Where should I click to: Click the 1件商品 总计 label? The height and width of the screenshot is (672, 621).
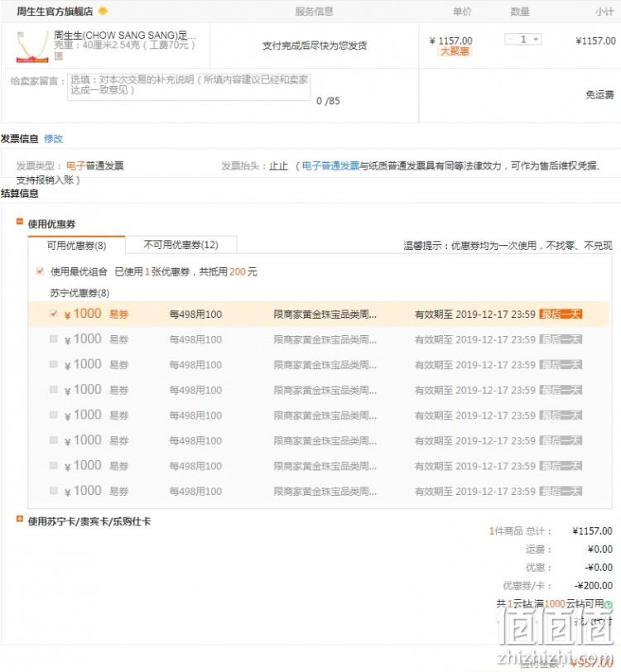coord(520,531)
